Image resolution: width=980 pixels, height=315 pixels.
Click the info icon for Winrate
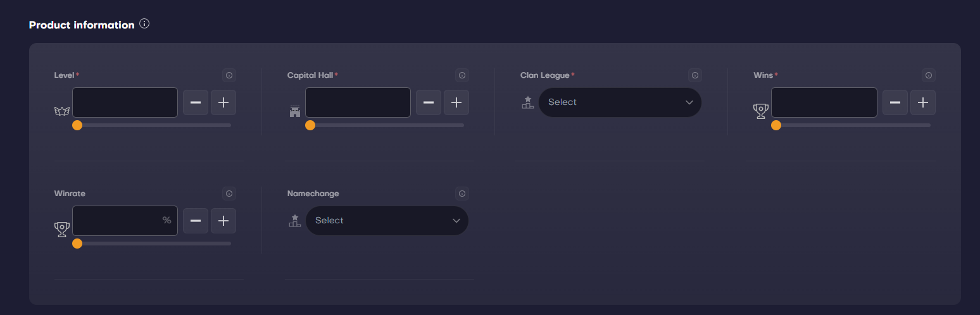(229, 194)
